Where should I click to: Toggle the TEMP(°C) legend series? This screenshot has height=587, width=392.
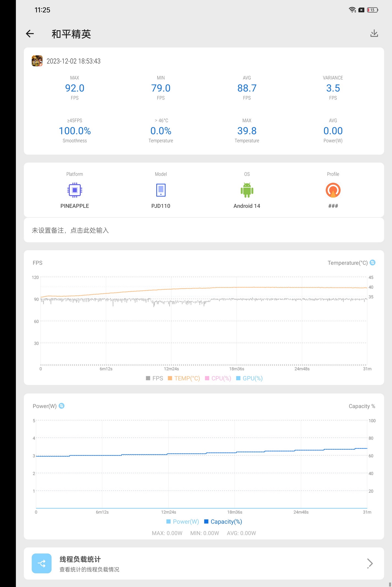click(x=184, y=378)
